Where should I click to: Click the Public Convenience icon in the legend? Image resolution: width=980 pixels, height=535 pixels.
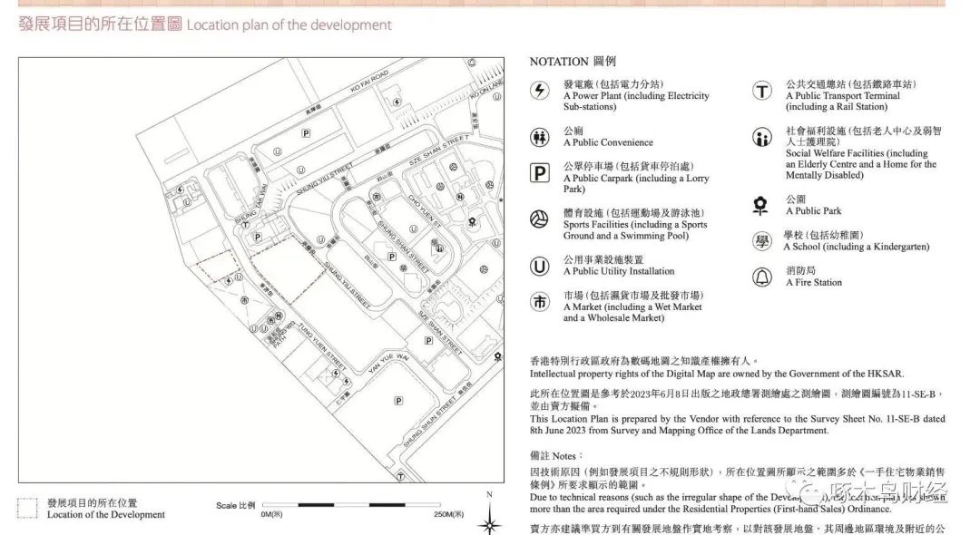539,136
